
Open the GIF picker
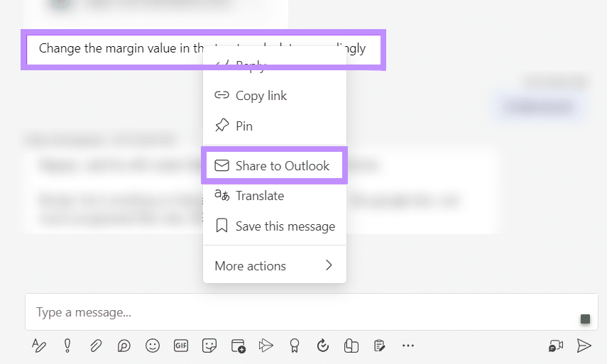tap(181, 346)
